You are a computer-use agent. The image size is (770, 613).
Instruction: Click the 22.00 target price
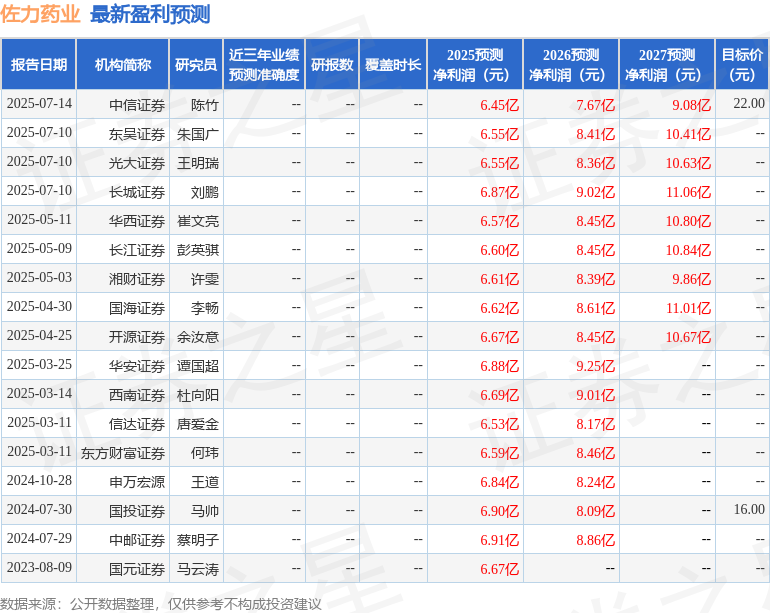pyautogui.click(x=749, y=104)
